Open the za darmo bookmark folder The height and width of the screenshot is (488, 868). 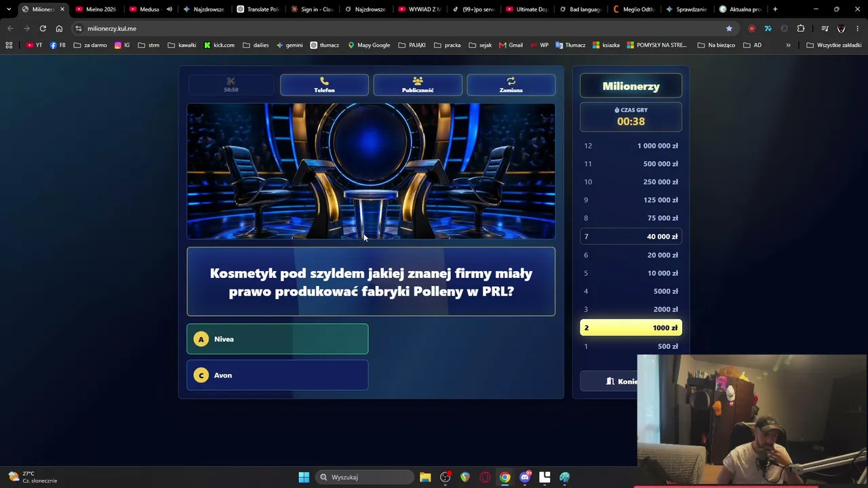(90, 45)
